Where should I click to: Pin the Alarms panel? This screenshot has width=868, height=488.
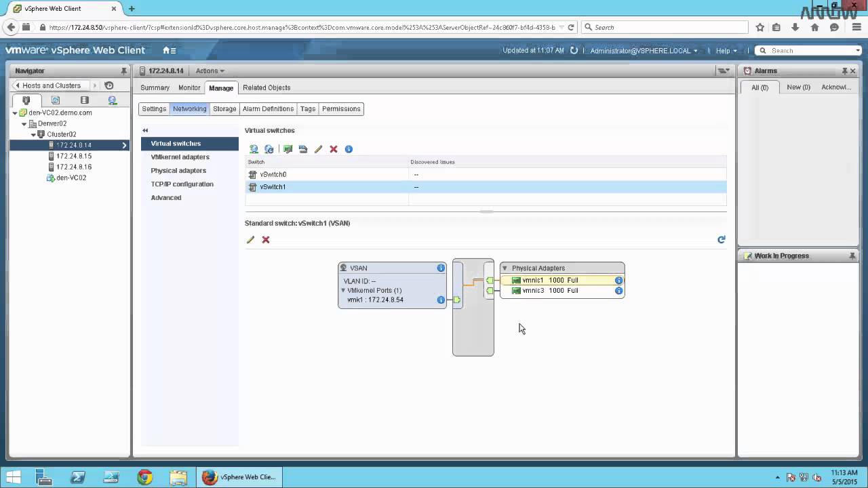(845, 70)
